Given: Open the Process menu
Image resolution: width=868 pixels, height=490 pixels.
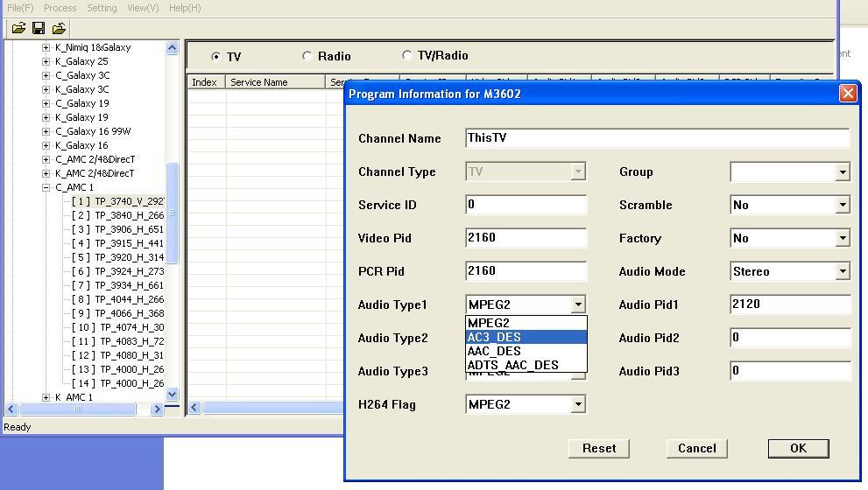Looking at the screenshot, I should tap(60, 8).
